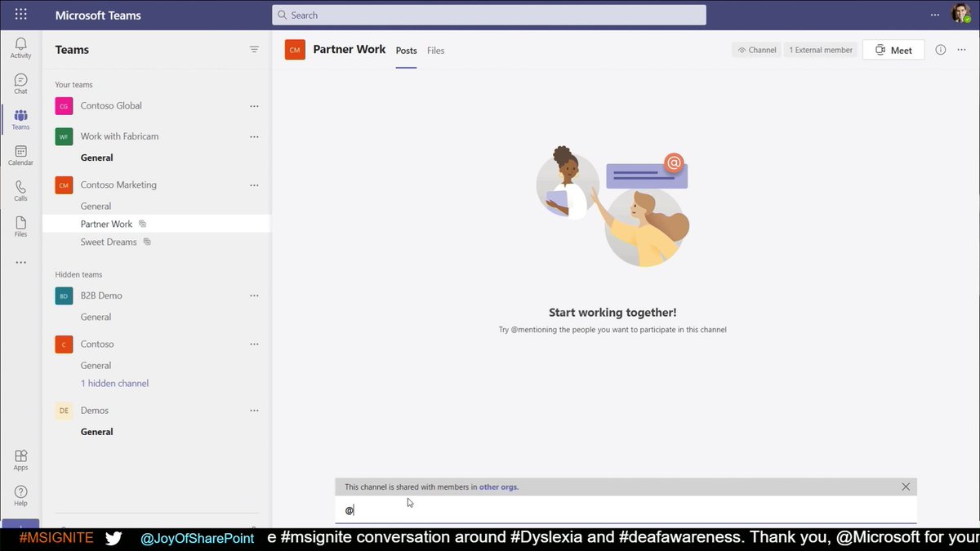Screen dimensions: 980x551
Task: Open the Activity feed
Action: pos(20,47)
